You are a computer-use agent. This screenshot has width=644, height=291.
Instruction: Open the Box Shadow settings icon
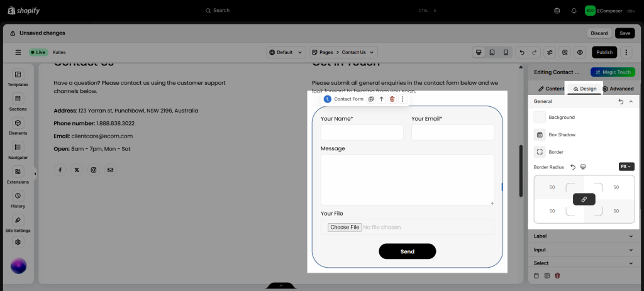tap(540, 135)
